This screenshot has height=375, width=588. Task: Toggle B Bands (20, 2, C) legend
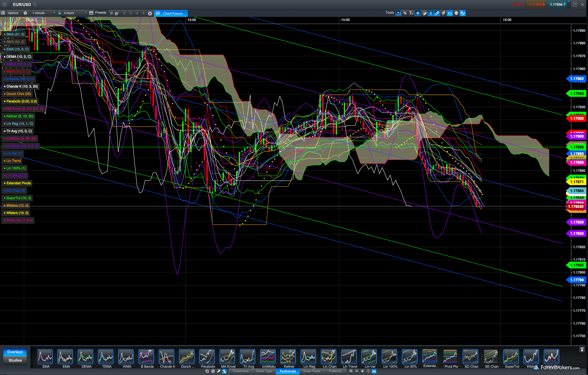(19, 79)
